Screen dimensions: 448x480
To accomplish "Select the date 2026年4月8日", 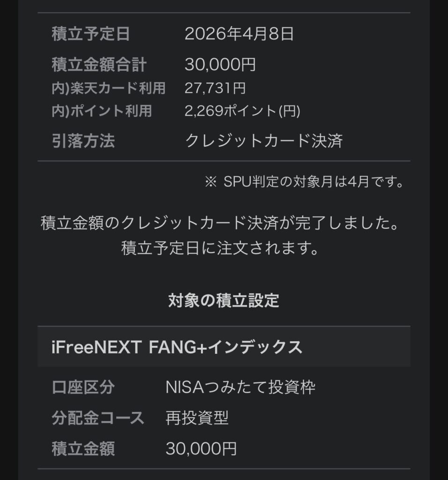I will (x=239, y=34).
